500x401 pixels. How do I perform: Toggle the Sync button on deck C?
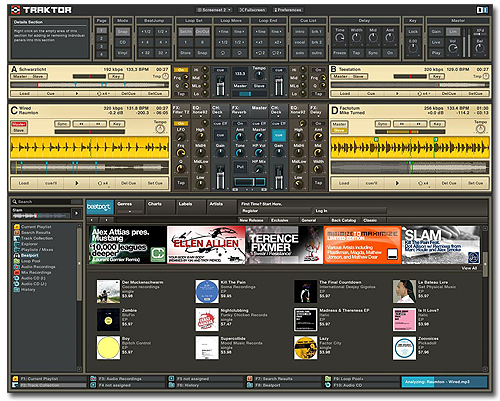pos(62,124)
